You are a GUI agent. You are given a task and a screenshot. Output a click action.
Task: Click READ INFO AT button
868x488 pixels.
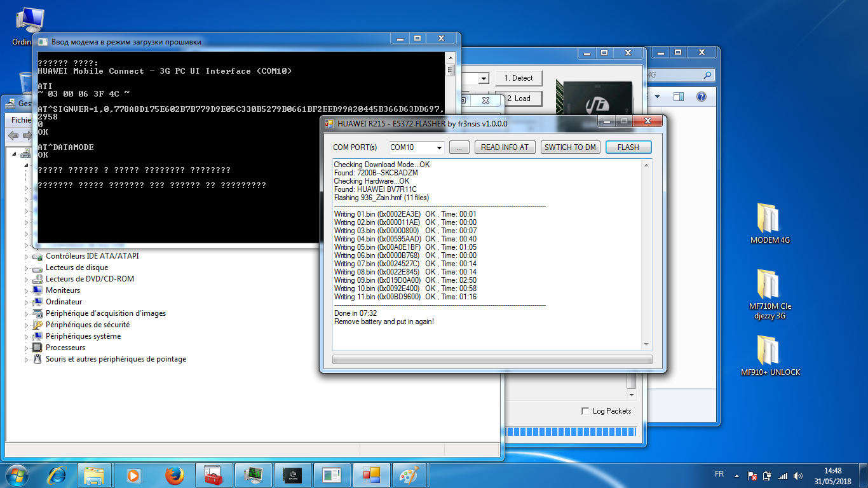[x=505, y=147]
